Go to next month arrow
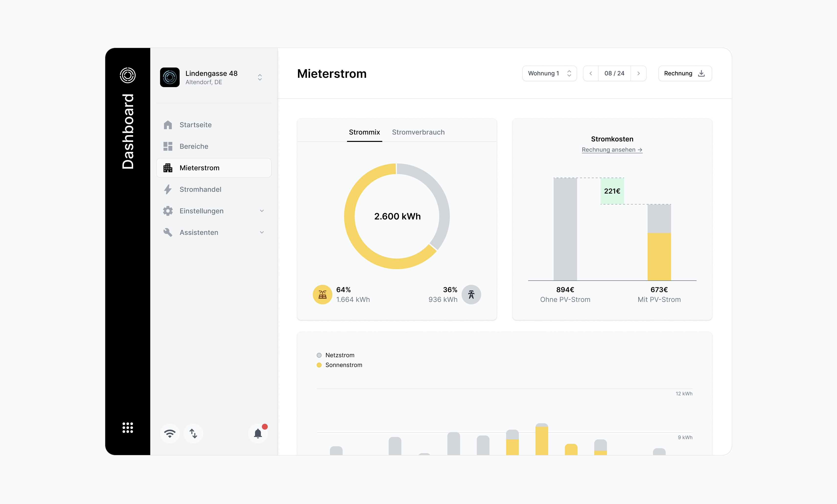The height and width of the screenshot is (504, 837). 638,73
